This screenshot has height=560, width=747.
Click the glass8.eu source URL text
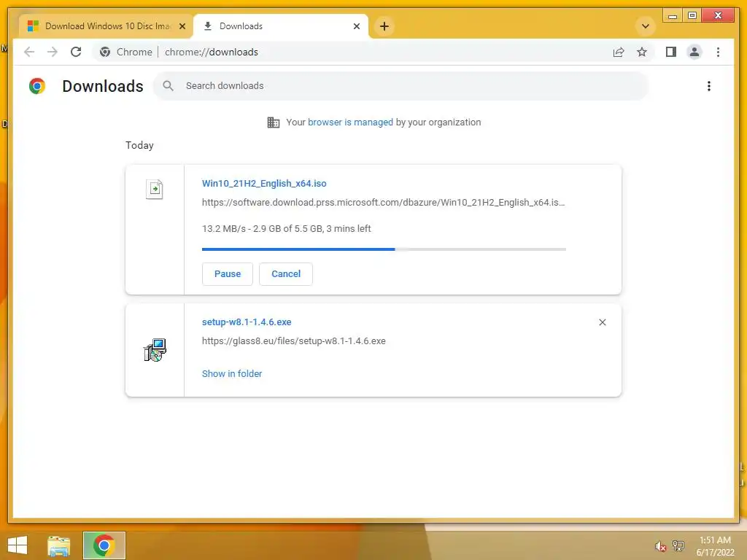(x=294, y=341)
